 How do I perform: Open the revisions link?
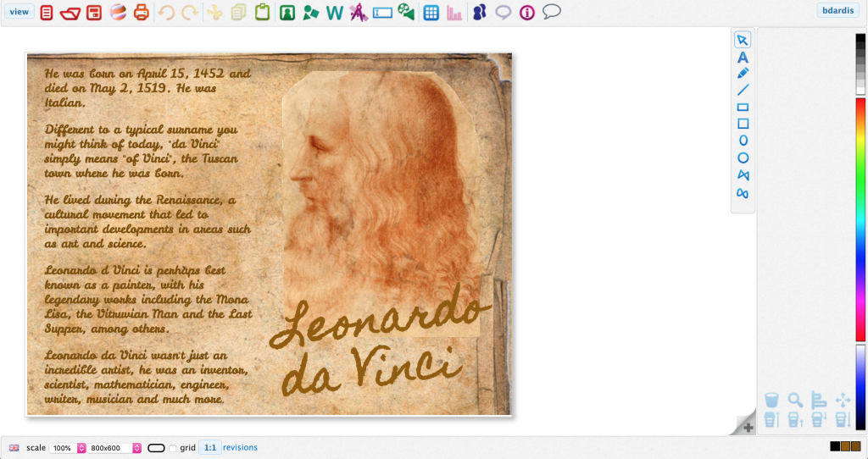[x=240, y=447]
